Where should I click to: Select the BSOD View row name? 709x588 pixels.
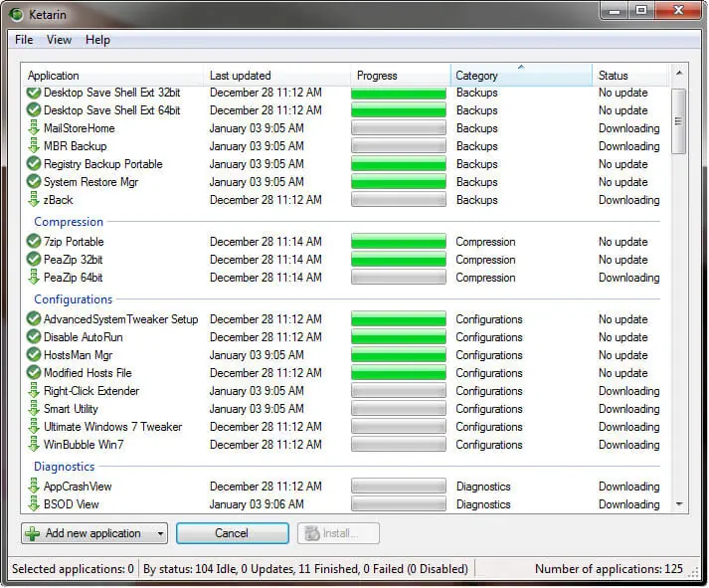[x=71, y=503]
